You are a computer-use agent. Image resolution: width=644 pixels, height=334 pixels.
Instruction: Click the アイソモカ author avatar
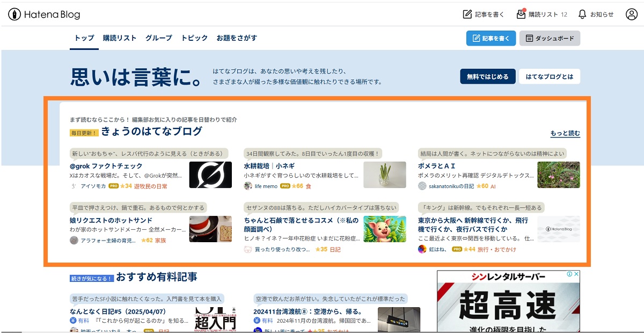74,186
